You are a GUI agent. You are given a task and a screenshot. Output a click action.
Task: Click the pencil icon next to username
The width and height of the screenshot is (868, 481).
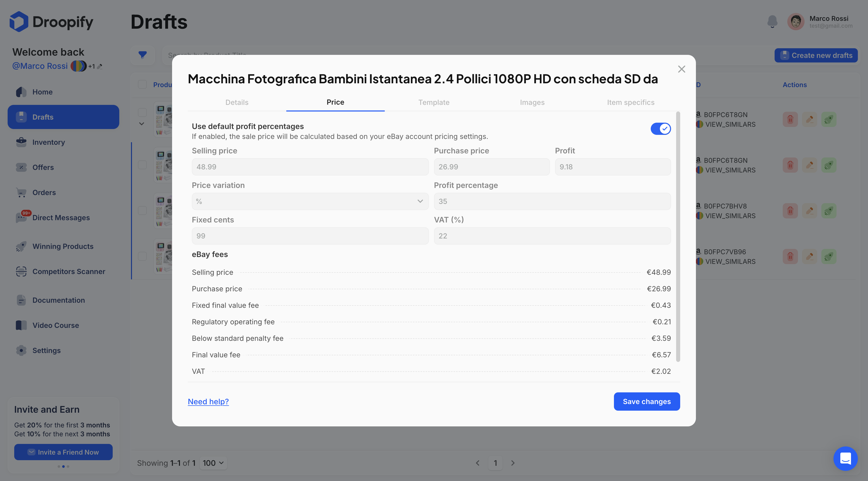pyautogui.click(x=100, y=67)
